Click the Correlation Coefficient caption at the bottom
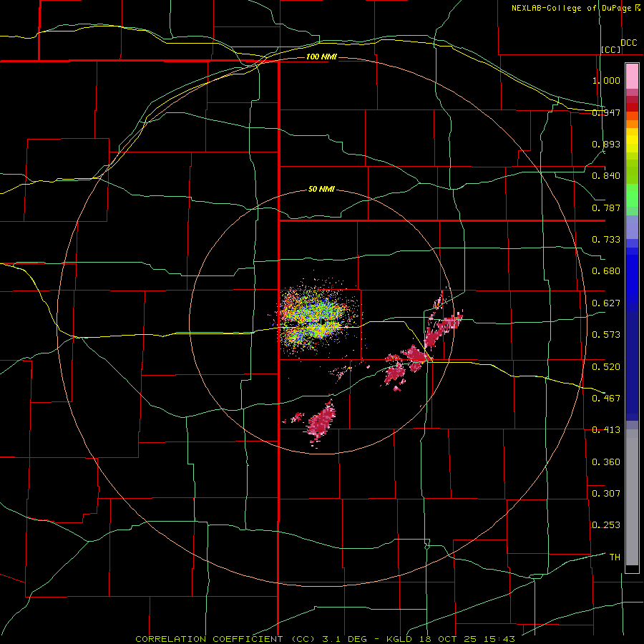The height and width of the screenshot is (644, 644). tap(325, 639)
